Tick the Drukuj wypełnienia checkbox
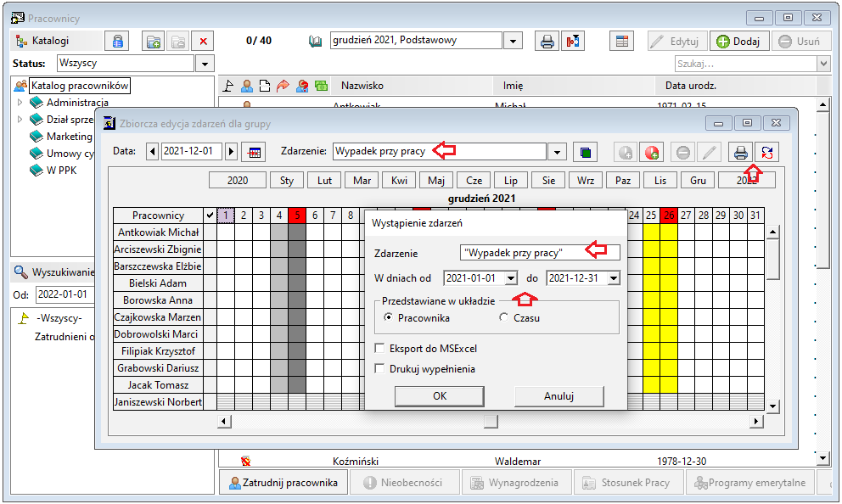This screenshot has width=842, height=504. [x=379, y=369]
